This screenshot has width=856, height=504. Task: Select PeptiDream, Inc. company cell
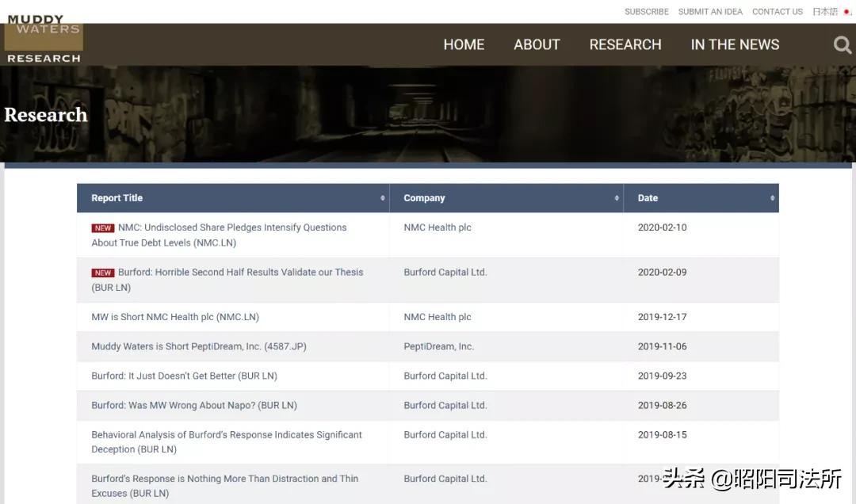pos(439,346)
